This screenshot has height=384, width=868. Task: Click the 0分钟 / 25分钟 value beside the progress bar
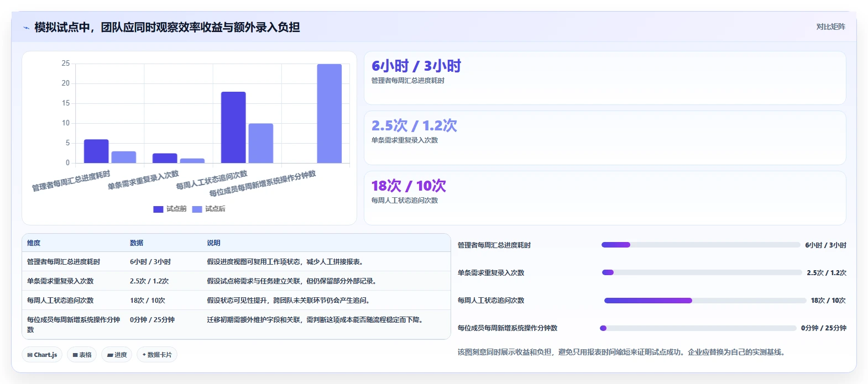click(x=824, y=328)
